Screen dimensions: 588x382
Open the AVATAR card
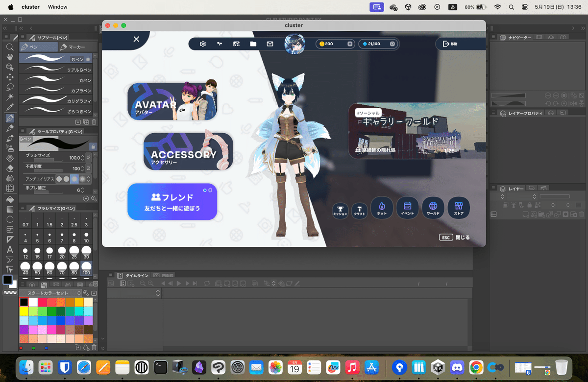[172, 101]
